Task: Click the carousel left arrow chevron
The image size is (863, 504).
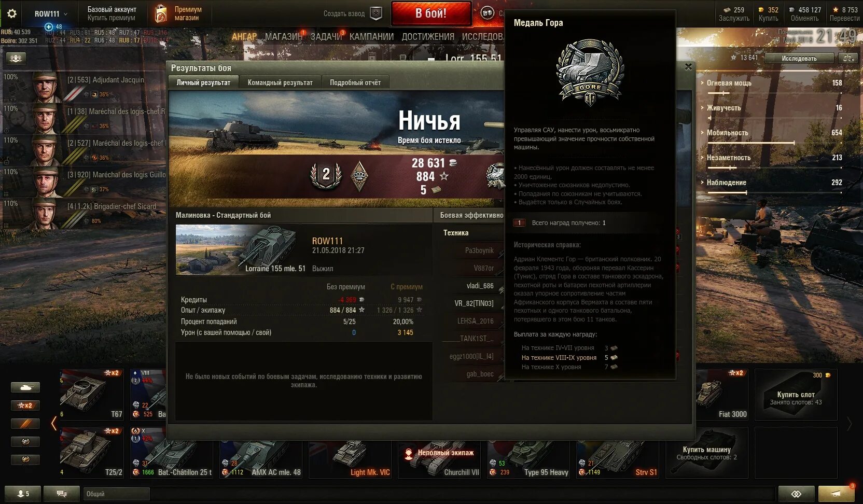Action: (54, 423)
